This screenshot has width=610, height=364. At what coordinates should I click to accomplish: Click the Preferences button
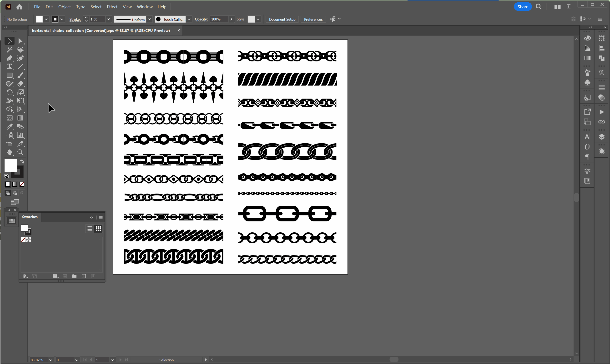[313, 19]
